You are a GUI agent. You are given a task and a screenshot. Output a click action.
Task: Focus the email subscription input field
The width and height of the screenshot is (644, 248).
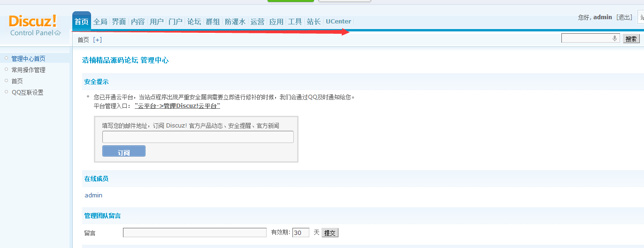(x=198, y=137)
